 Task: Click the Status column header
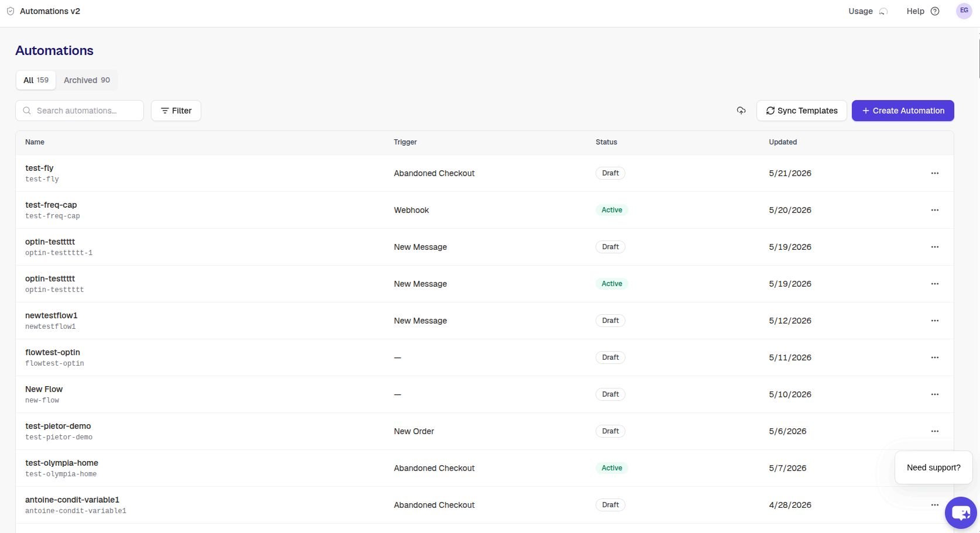[x=606, y=142]
